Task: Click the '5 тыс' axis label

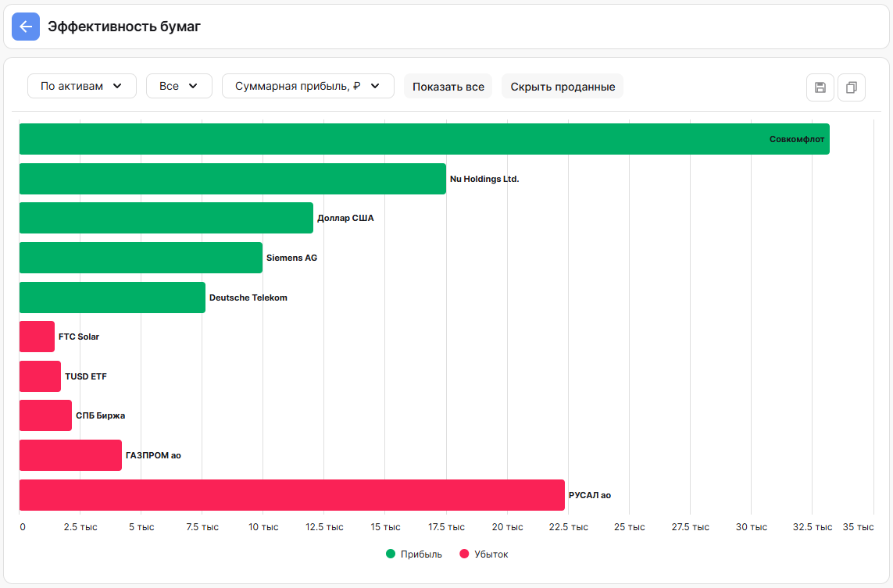Action: click(x=142, y=527)
